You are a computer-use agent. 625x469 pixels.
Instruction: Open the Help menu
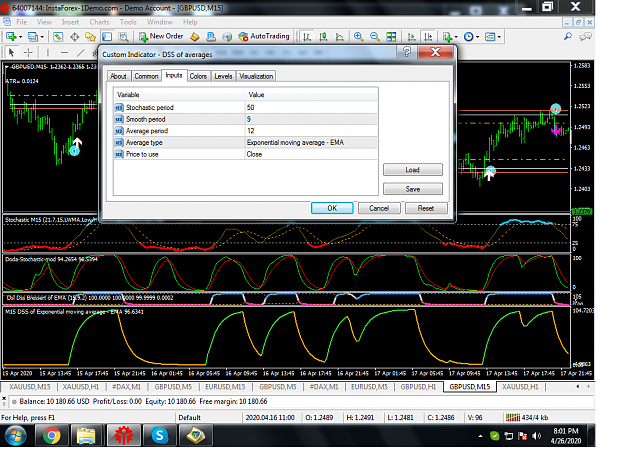click(190, 22)
